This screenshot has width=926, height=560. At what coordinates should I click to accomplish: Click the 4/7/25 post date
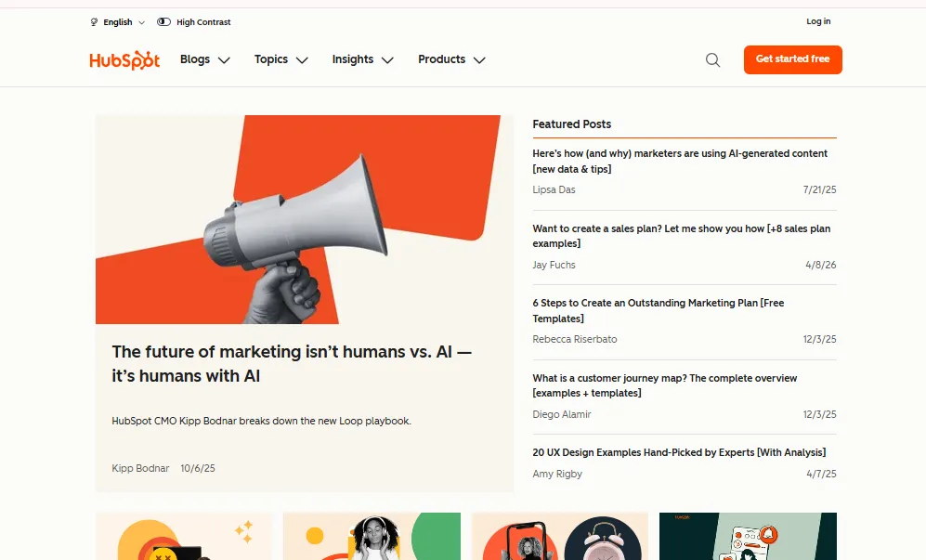point(821,474)
